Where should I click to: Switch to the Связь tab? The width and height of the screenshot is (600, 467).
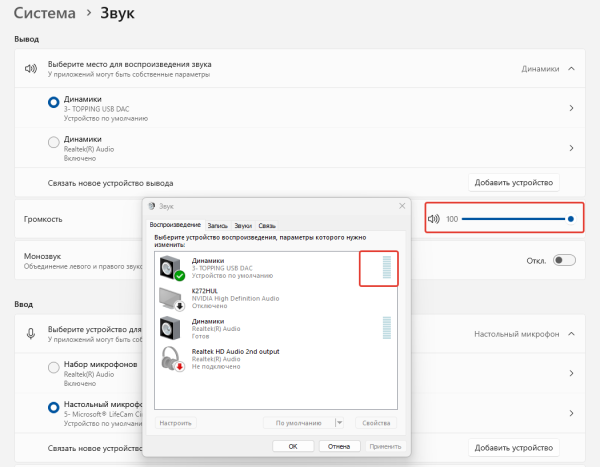pos(267,226)
